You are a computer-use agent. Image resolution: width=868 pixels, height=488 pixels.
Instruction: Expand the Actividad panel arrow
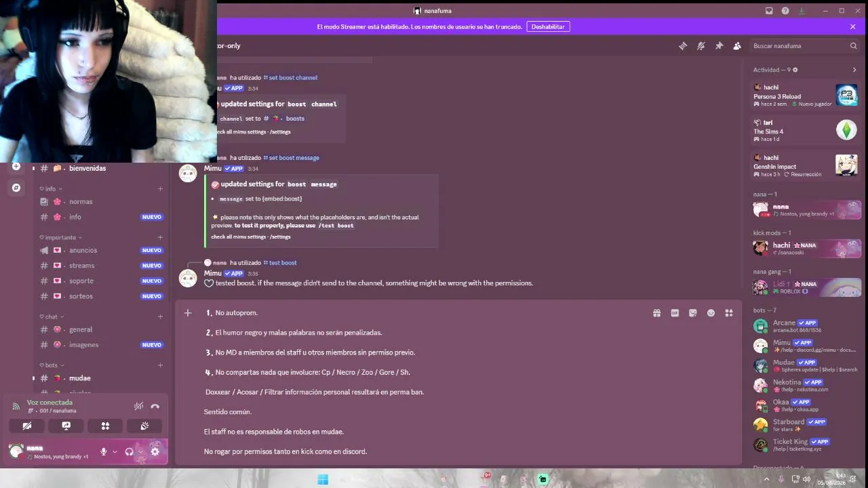(x=854, y=70)
